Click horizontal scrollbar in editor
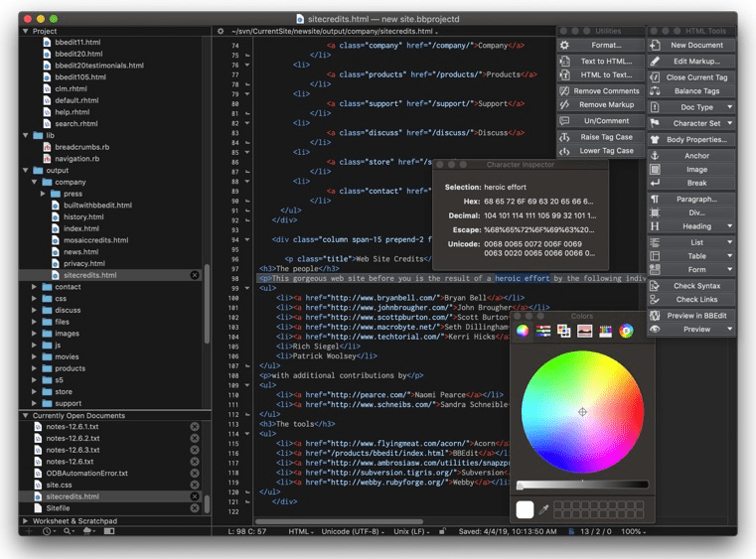 (x=339, y=521)
